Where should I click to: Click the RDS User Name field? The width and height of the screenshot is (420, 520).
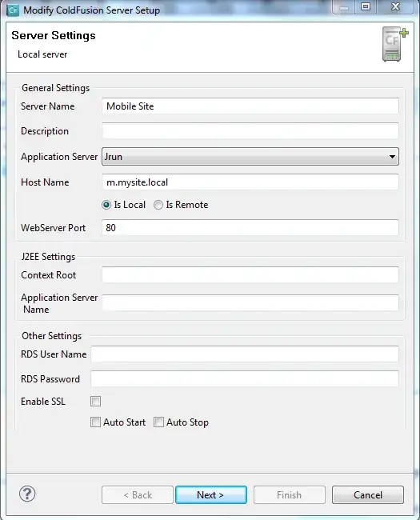tap(245, 354)
